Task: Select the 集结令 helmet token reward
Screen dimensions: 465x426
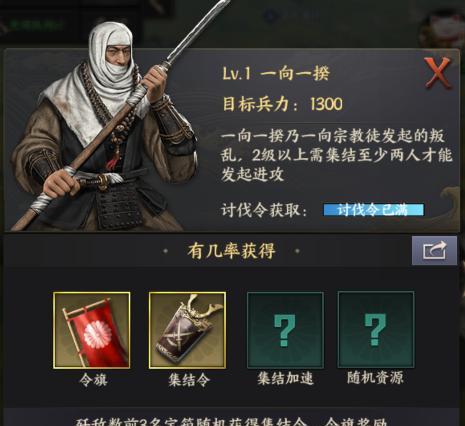Action: (187, 330)
